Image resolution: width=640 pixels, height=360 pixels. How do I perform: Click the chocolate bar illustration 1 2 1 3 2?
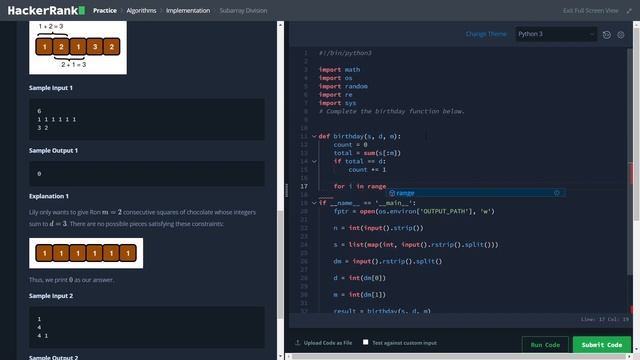78,47
